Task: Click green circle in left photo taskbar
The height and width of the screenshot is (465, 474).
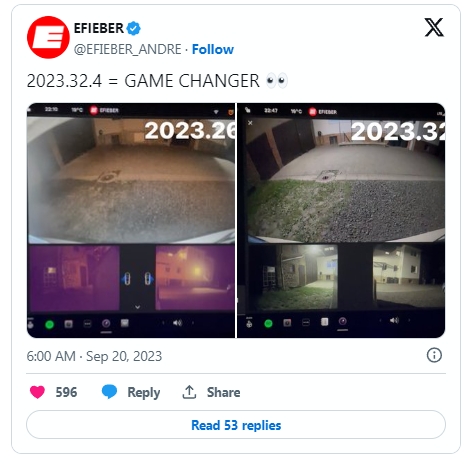Action: [49, 324]
